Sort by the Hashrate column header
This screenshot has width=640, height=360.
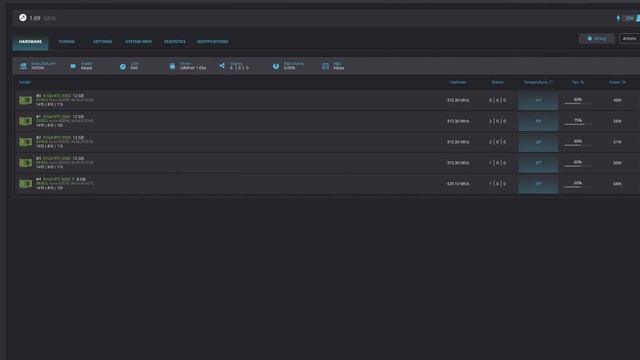(458, 82)
